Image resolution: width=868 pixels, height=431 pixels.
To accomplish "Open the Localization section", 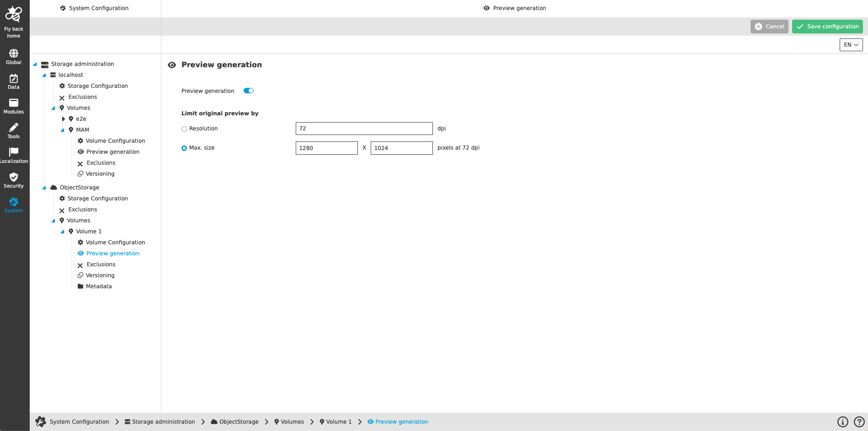I will tap(13, 155).
